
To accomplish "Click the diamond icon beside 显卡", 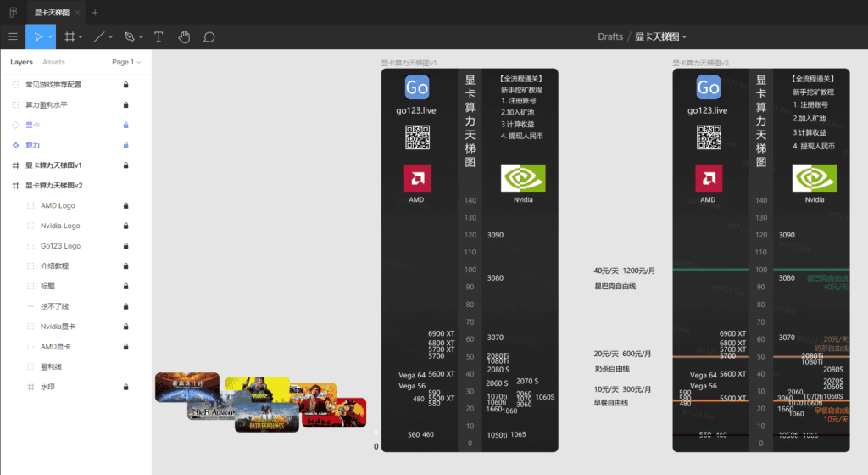I will pyautogui.click(x=15, y=126).
